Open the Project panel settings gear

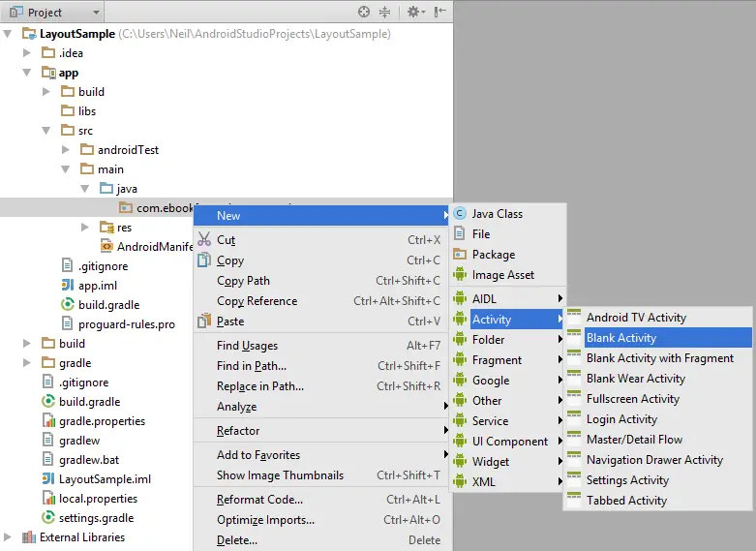pyautogui.click(x=412, y=13)
